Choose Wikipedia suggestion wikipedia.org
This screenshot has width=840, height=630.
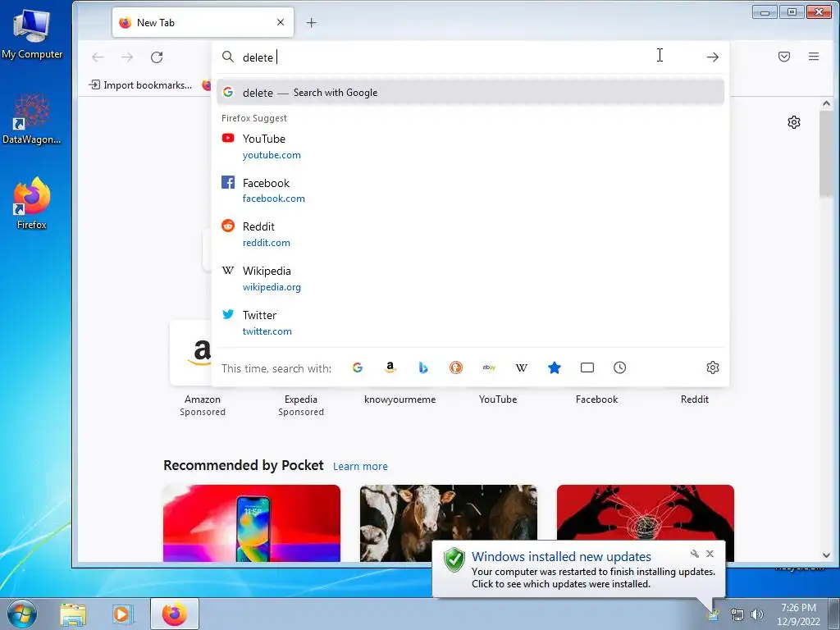tap(470, 279)
